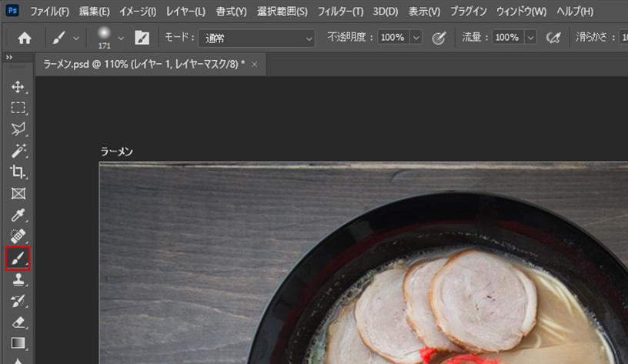Open the 書式(Y) menu
The height and width of the screenshot is (364, 628).
pyautogui.click(x=232, y=12)
